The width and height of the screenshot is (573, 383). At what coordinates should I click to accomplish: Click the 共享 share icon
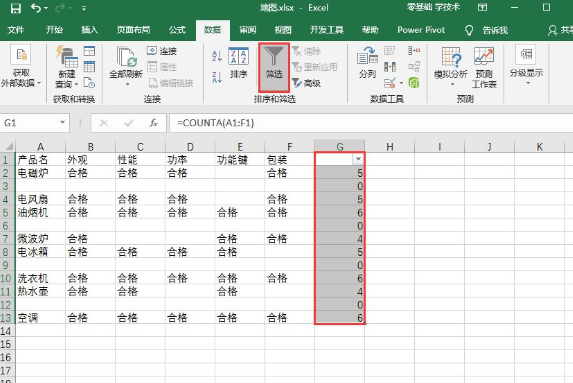560,30
